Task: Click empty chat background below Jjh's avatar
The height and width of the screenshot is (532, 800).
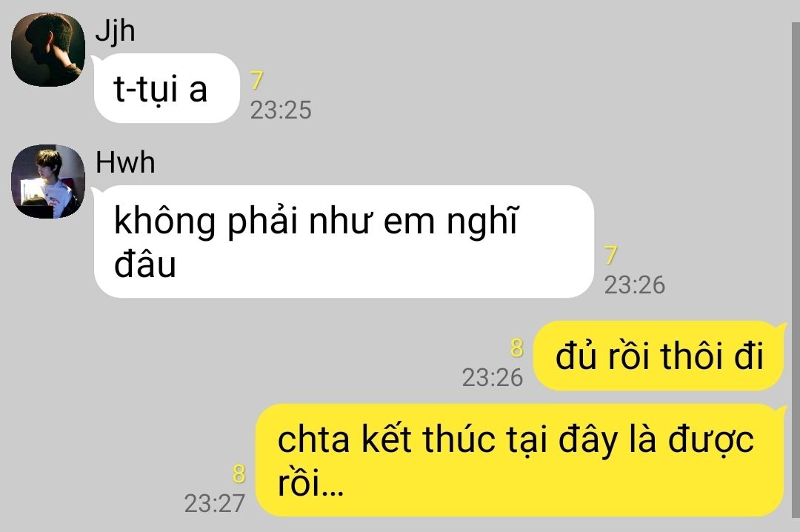Action: pyautogui.click(x=48, y=116)
